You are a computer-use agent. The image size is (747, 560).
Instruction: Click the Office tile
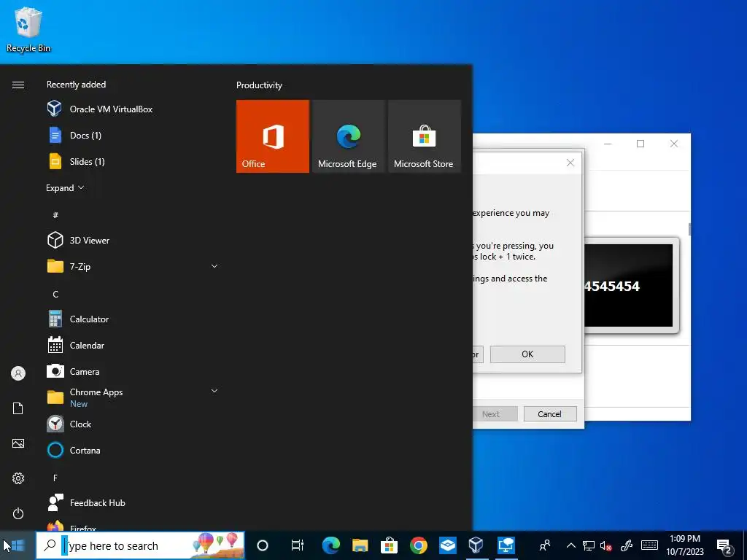click(x=273, y=136)
